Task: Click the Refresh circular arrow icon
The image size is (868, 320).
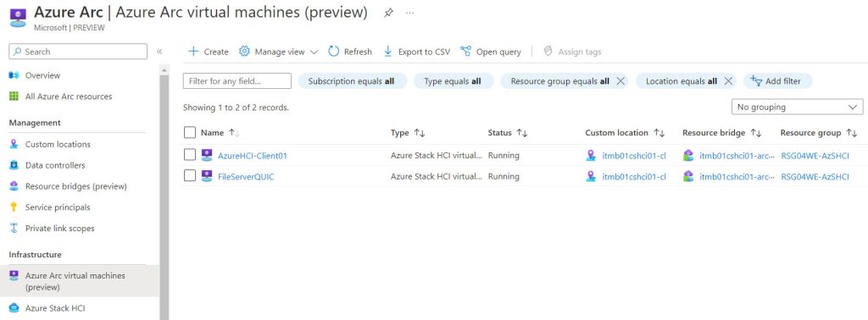Action: [333, 52]
